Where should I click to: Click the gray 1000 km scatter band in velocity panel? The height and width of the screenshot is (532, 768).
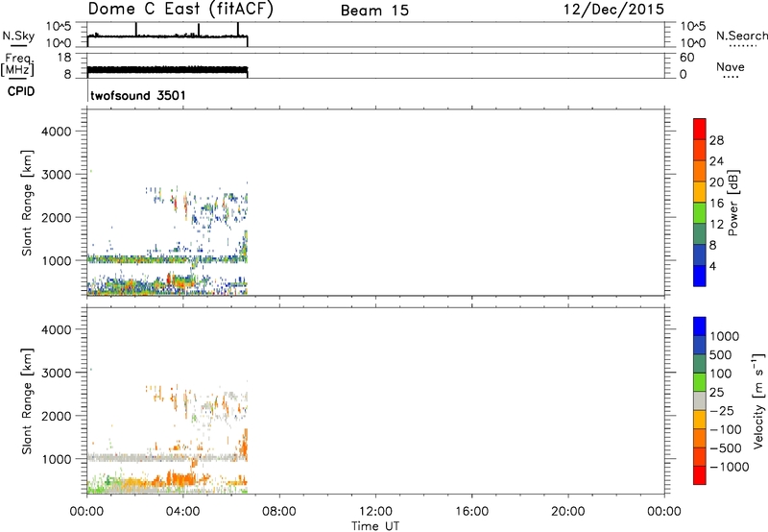[166, 458]
